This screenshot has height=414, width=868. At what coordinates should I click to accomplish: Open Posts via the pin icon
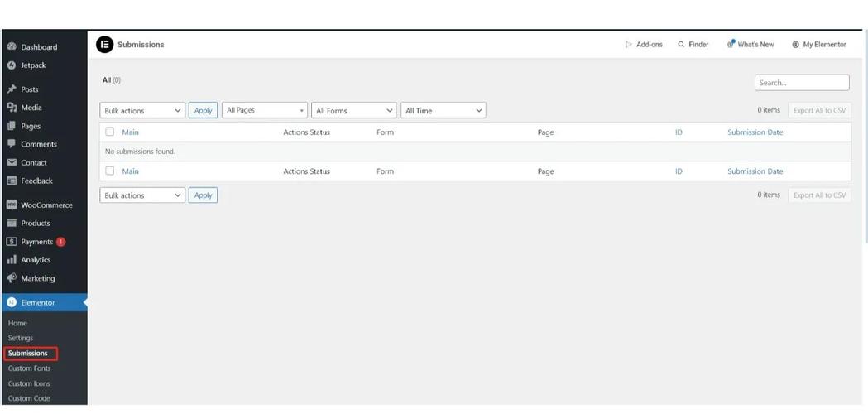[x=12, y=89]
